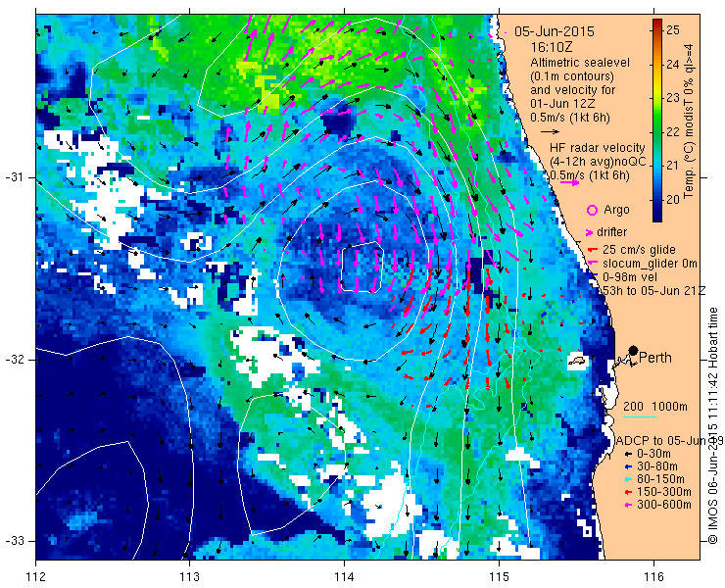Click the magenta Argo circle symbol

[x=592, y=211]
